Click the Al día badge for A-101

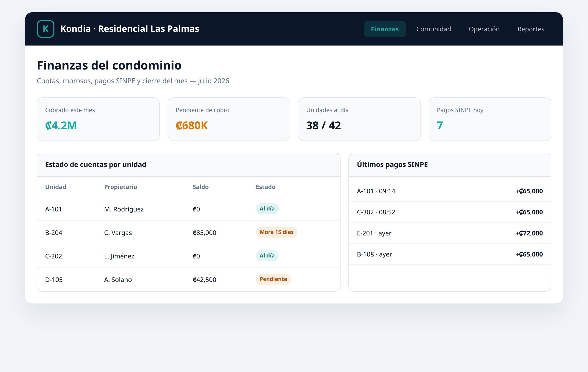(x=267, y=209)
